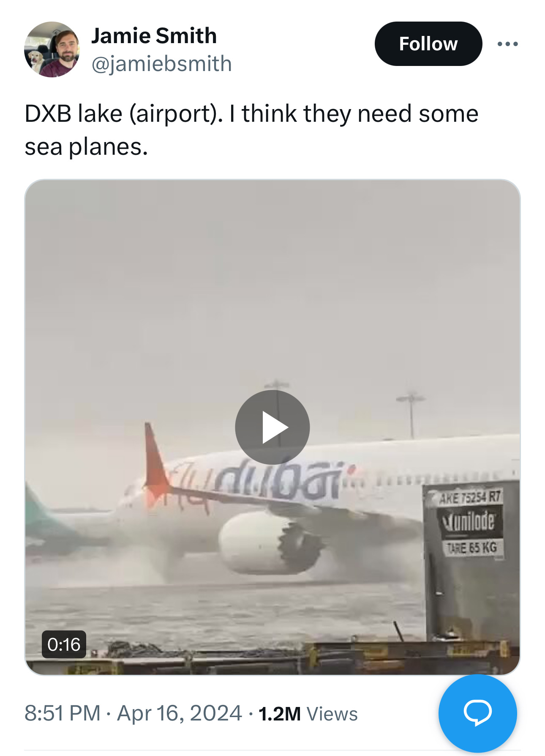The height and width of the screenshot is (756, 545).
Task: Play the flooded airport video
Action: tap(272, 427)
